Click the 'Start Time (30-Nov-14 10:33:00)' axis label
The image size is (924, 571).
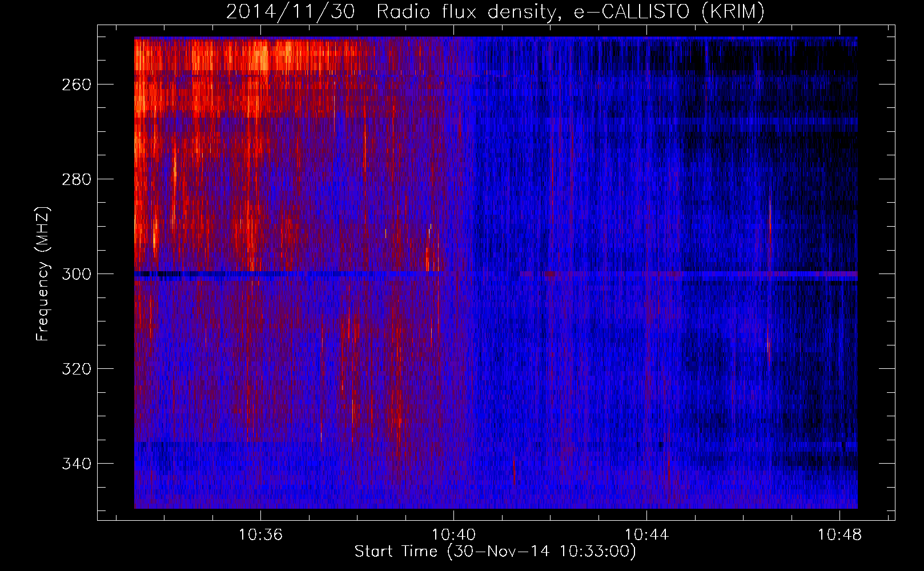click(x=495, y=552)
